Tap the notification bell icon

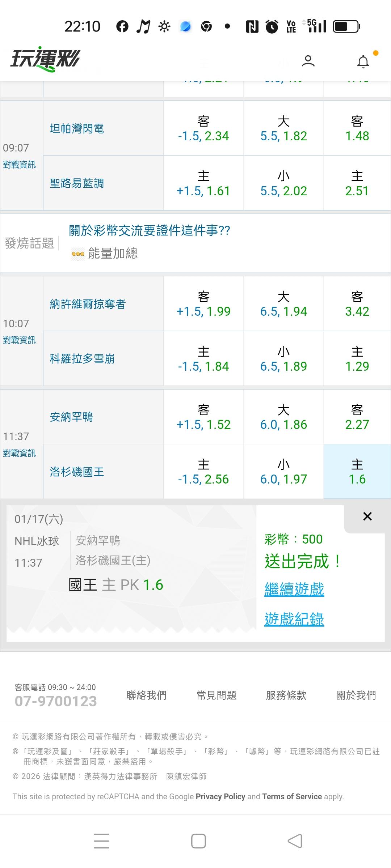(363, 62)
